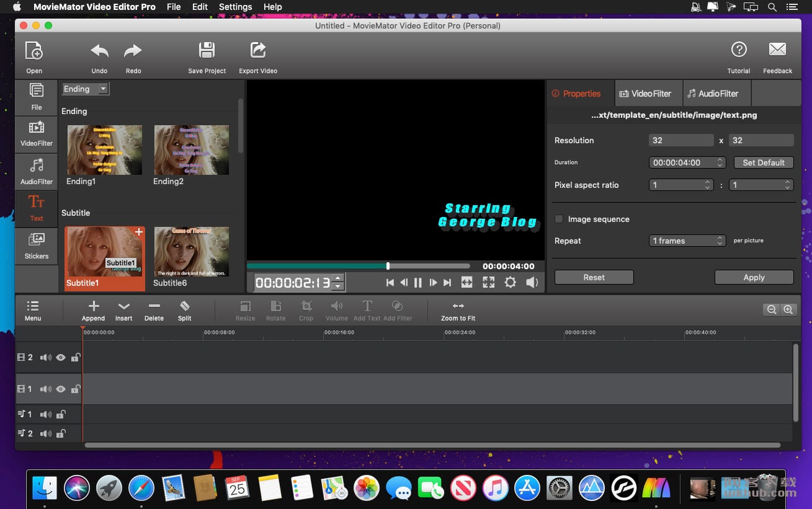Viewport: 812px width, 509px height.
Task: Click the Reset button
Action: 594,277
